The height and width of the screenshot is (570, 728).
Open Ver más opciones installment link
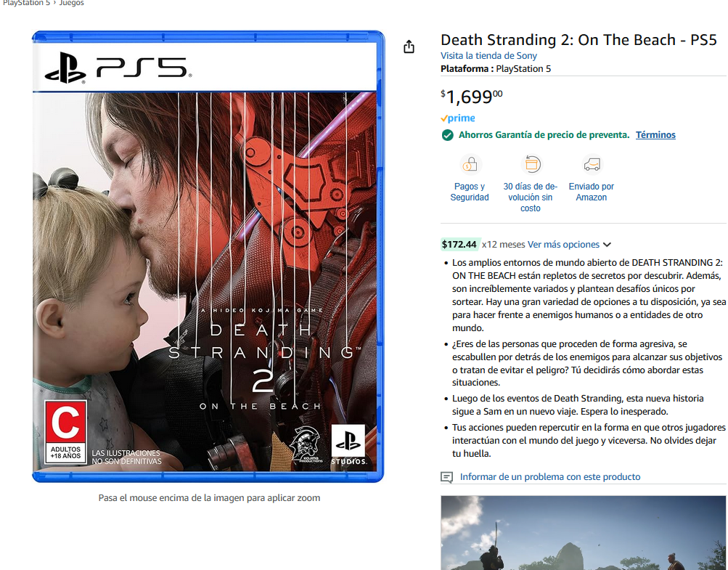point(563,245)
